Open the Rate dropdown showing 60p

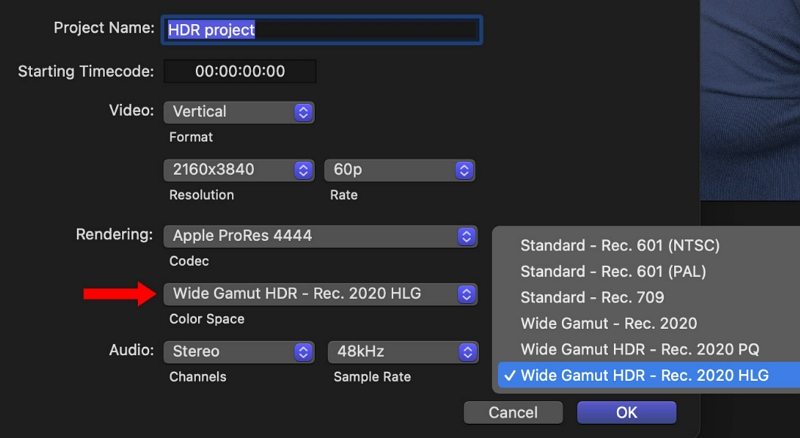pos(399,169)
